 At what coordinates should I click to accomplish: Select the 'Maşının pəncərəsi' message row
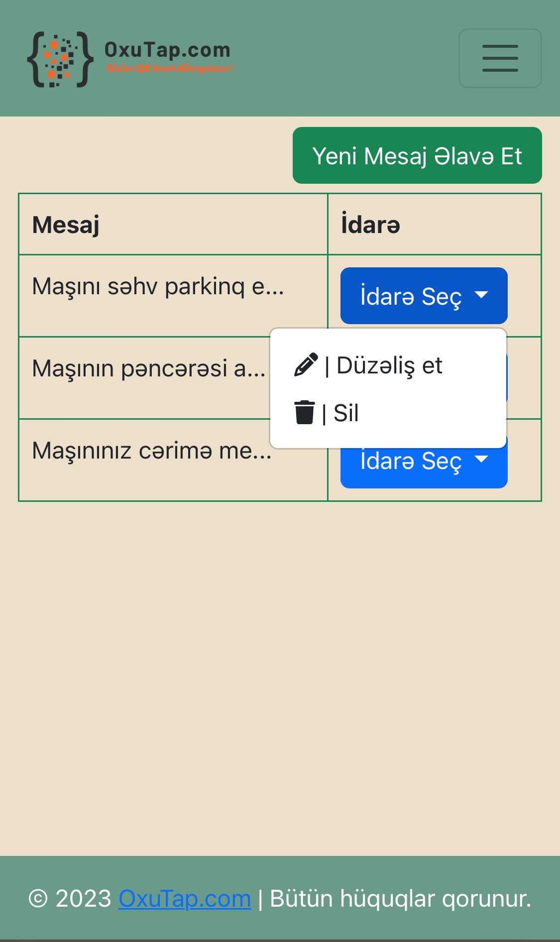click(x=148, y=369)
